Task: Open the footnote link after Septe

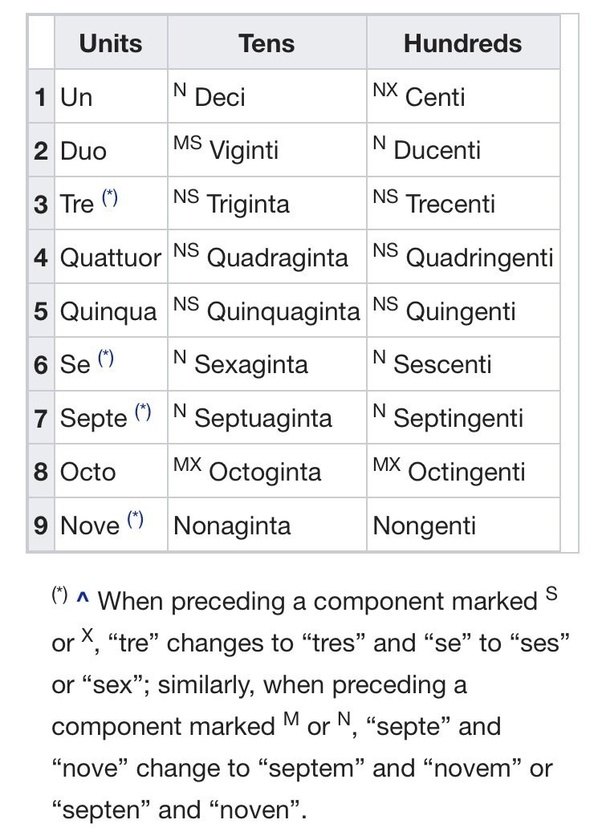Action: click(143, 412)
